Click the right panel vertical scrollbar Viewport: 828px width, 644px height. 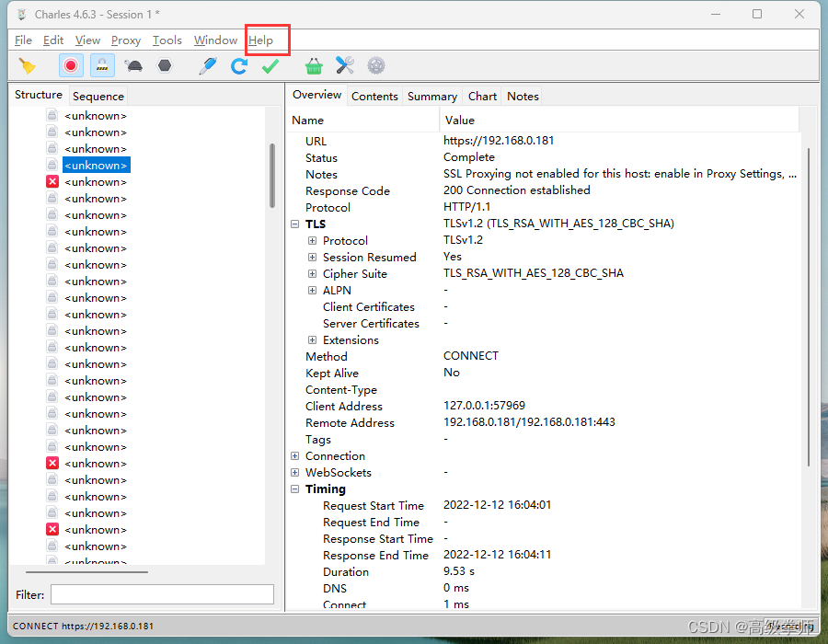809,307
